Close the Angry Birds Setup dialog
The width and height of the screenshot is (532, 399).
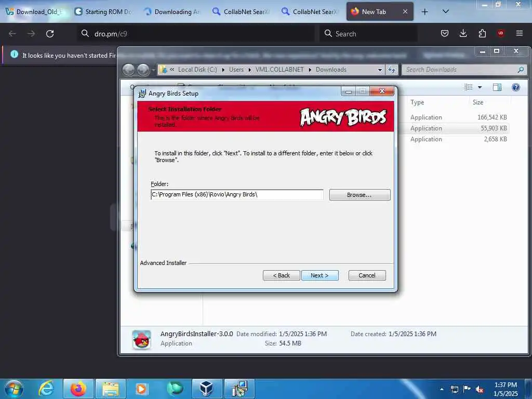pos(382,91)
